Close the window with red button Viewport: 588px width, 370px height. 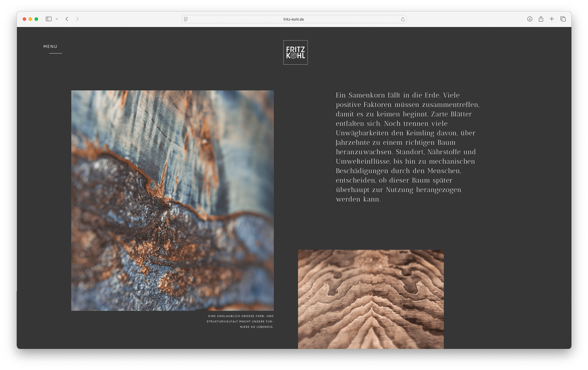pos(24,19)
